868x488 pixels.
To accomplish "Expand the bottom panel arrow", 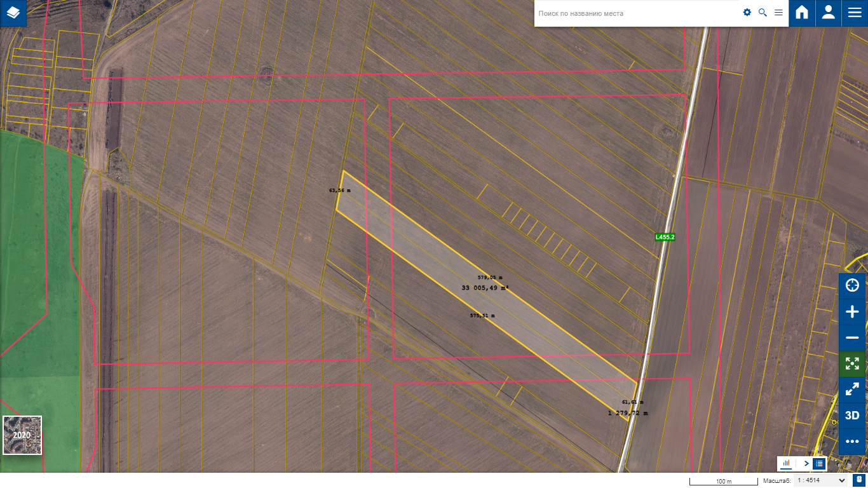I will 806,463.
